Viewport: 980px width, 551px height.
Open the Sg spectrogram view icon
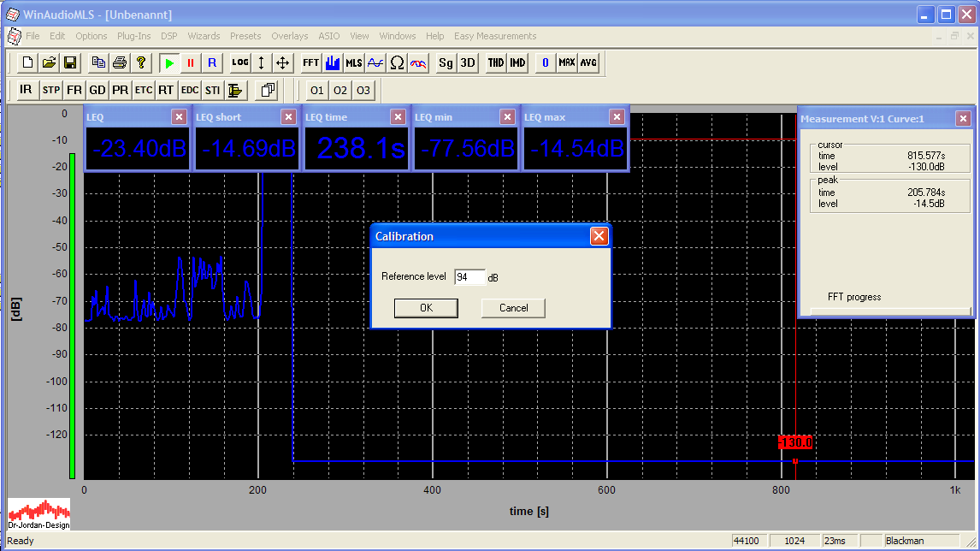[446, 62]
